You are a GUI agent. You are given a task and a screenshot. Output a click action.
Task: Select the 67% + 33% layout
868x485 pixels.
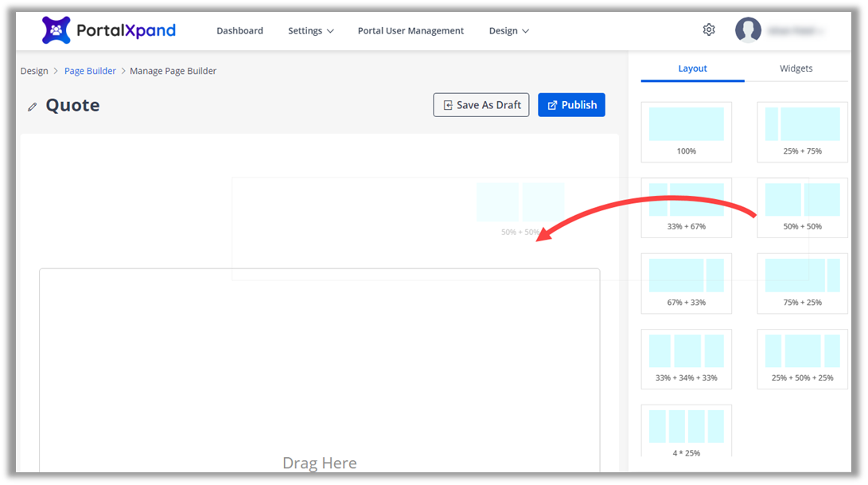coord(686,283)
